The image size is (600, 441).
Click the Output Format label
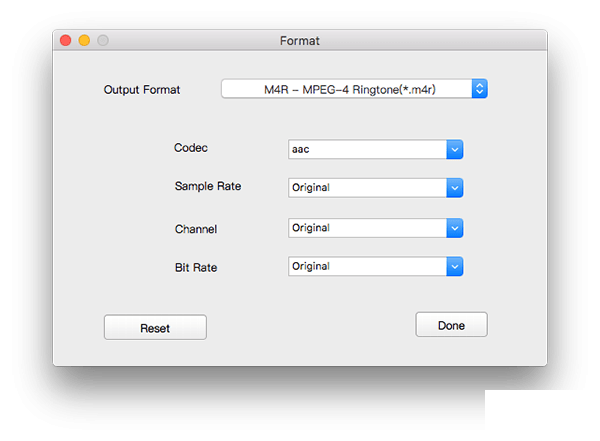(x=142, y=90)
